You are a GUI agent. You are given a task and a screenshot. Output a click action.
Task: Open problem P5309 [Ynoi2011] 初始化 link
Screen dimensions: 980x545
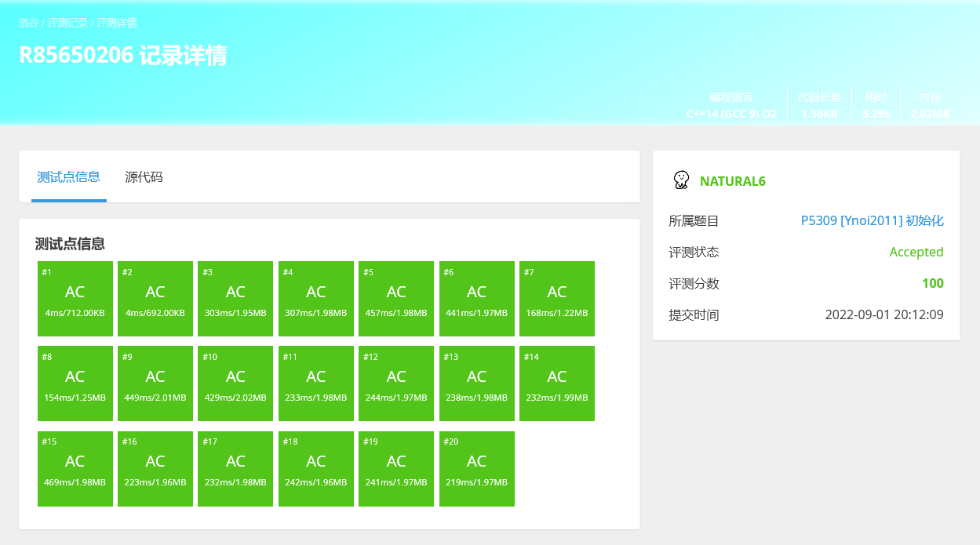tap(873, 221)
